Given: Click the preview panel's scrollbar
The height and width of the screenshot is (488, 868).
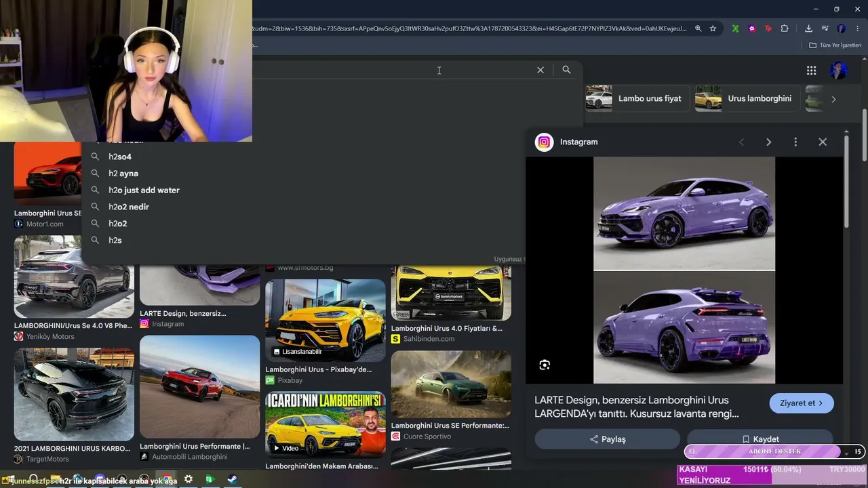Looking at the screenshot, I should click(x=846, y=182).
